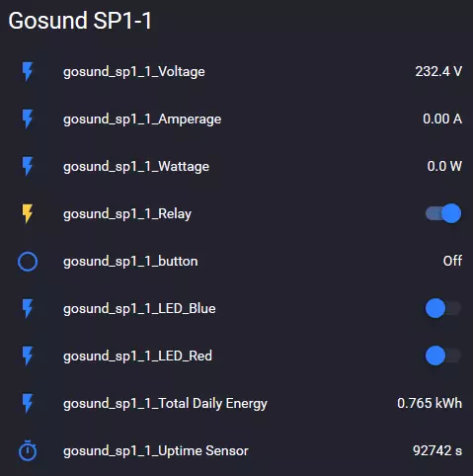Click the Amperage row lightning bolt icon

28,119
